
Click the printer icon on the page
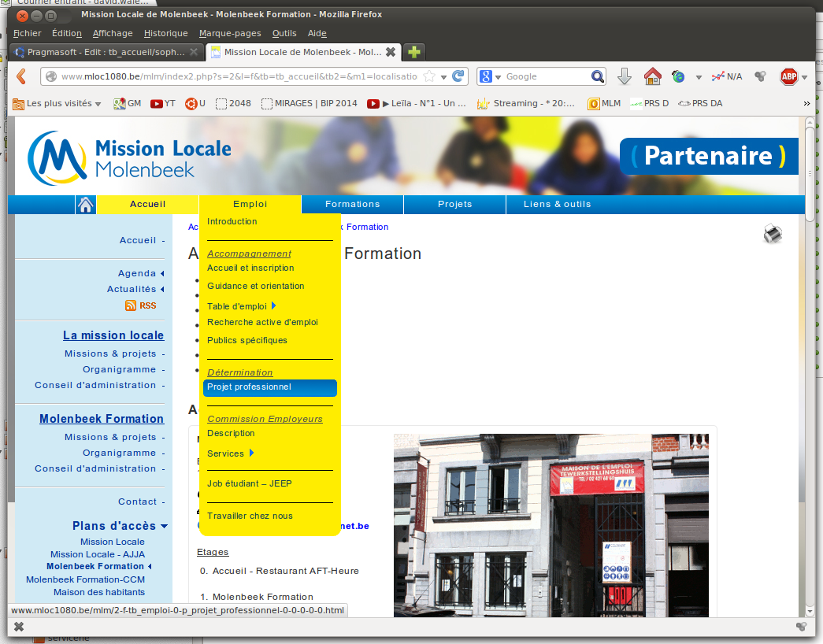tap(773, 234)
